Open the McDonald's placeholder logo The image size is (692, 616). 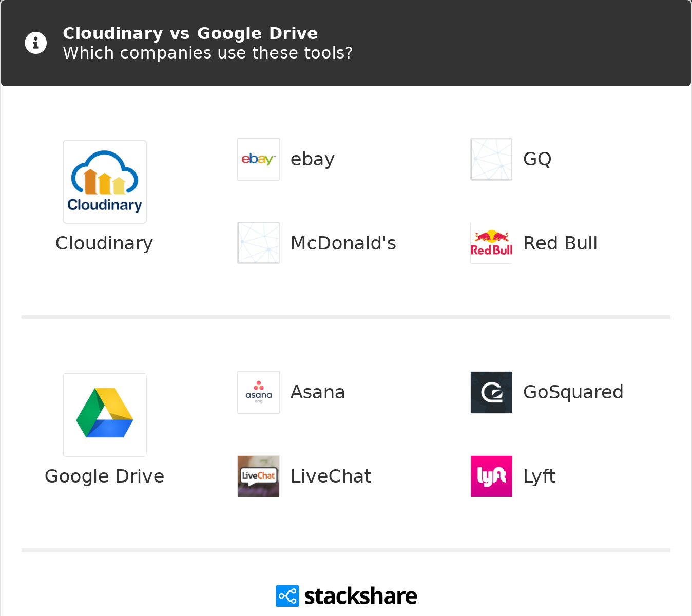259,243
